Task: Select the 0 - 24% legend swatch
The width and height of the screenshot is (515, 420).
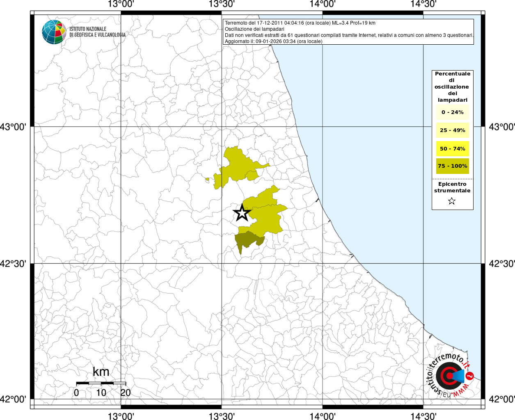Action: (x=452, y=112)
